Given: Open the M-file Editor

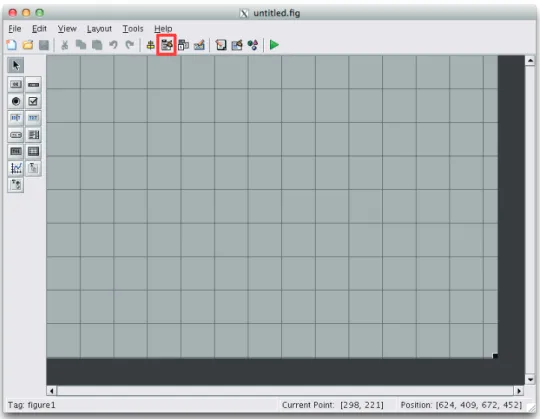Looking at the screenshot, I should tap(221, 45).
